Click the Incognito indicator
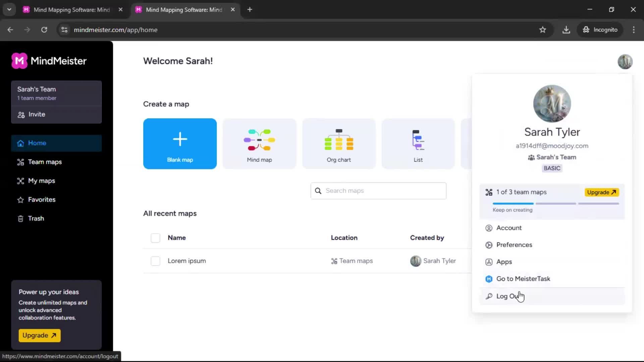644x362 pixels. pyautogui.click(x=600, y=30)
